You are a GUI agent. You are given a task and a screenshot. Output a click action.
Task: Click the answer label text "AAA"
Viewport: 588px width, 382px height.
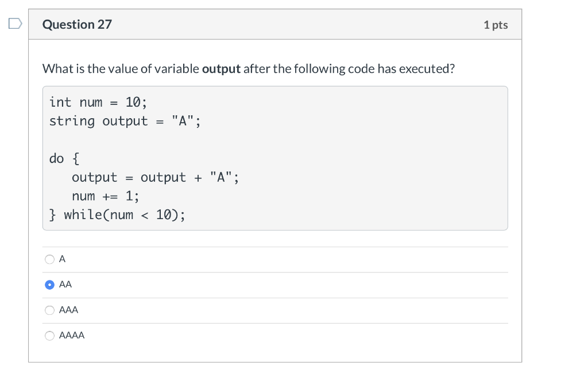[69, 310]
